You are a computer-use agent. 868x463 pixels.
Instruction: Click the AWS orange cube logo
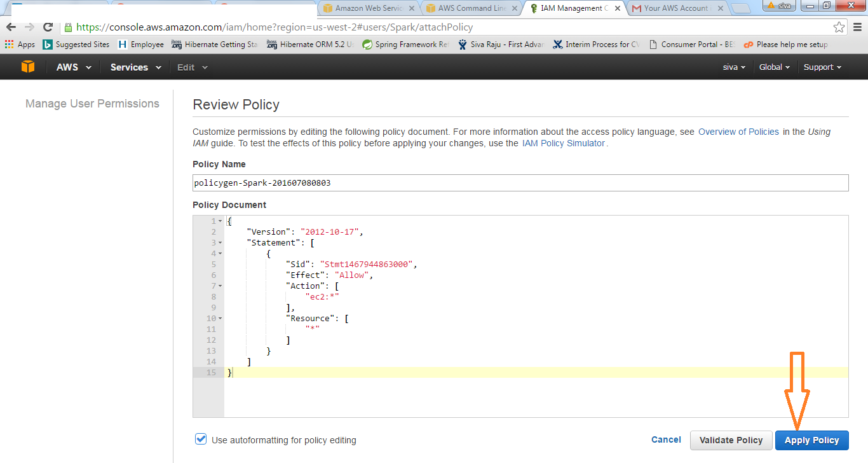28,67
